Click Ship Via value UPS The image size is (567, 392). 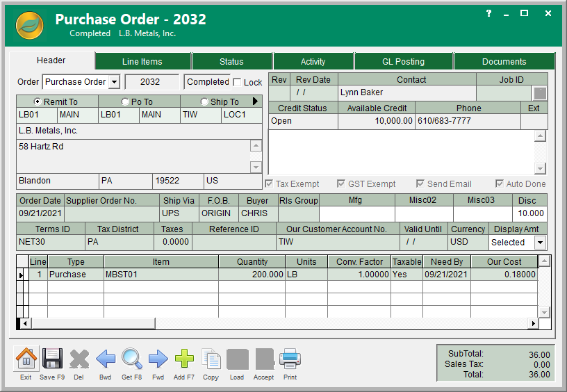(179, 213)
